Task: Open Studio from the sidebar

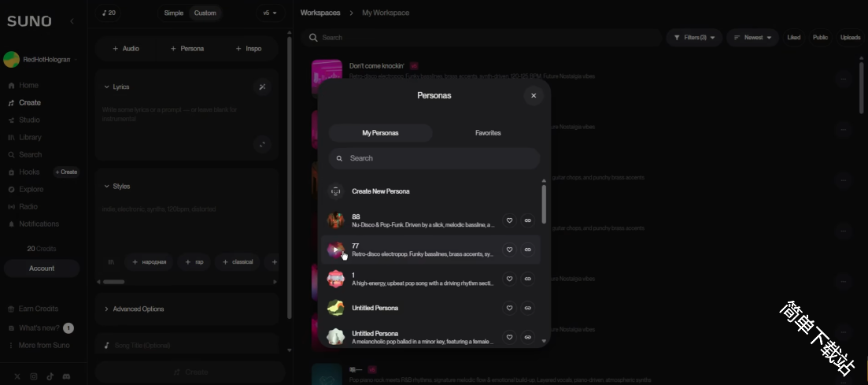Action: tap(29, 120)
